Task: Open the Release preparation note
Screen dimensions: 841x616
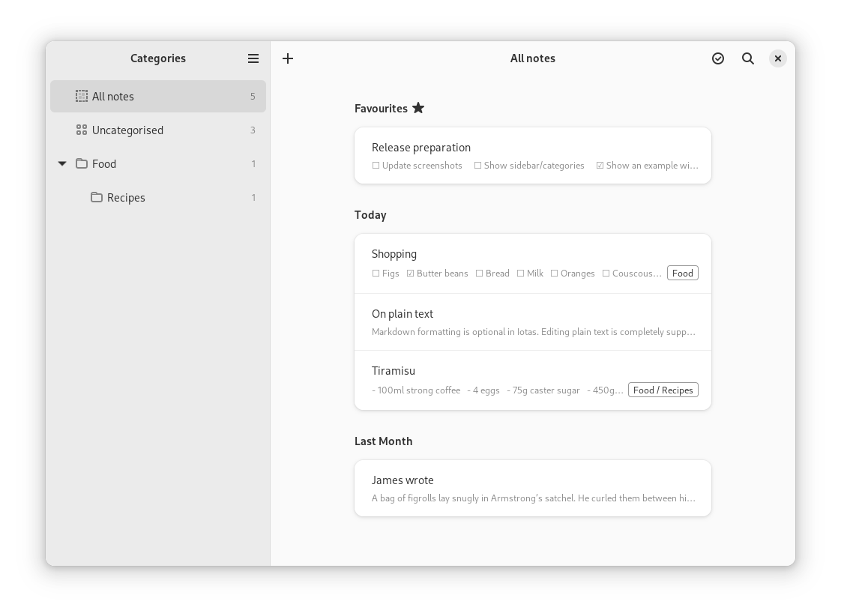Action: pos(532,155)
